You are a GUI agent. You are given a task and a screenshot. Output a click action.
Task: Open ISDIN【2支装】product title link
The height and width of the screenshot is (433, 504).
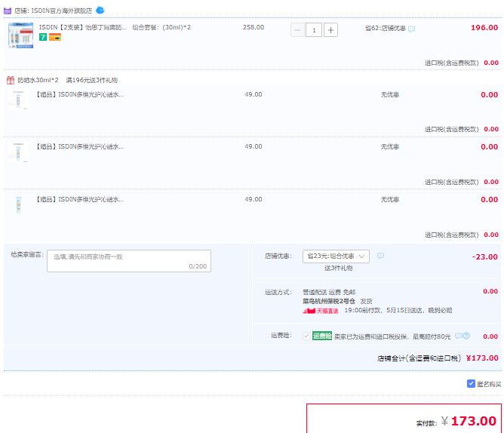click(x=83, y=27)
